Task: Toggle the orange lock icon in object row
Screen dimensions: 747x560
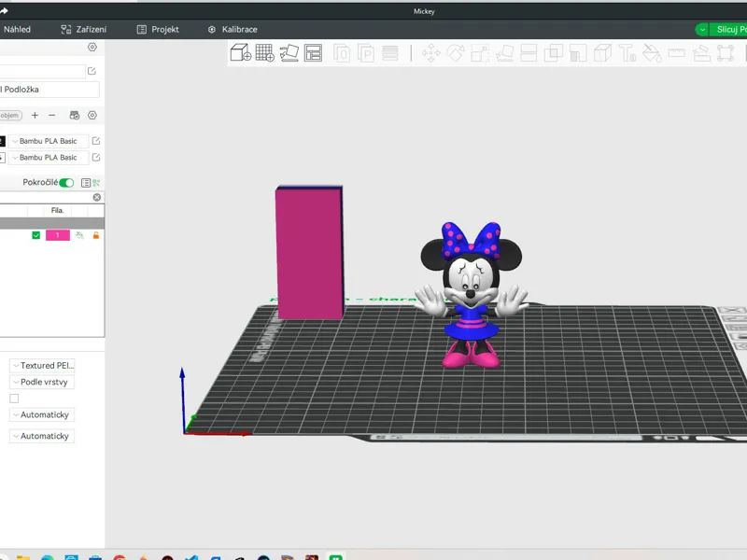Action: 96,235
